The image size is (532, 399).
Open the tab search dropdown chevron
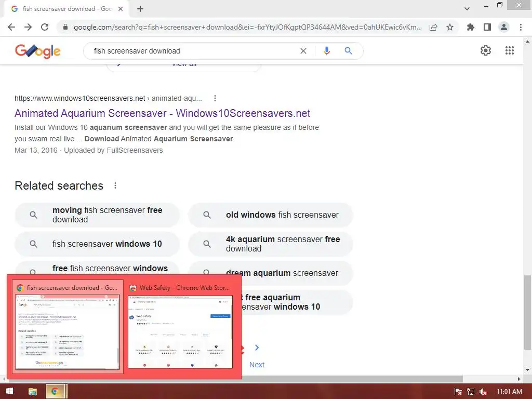coord(467,9)
